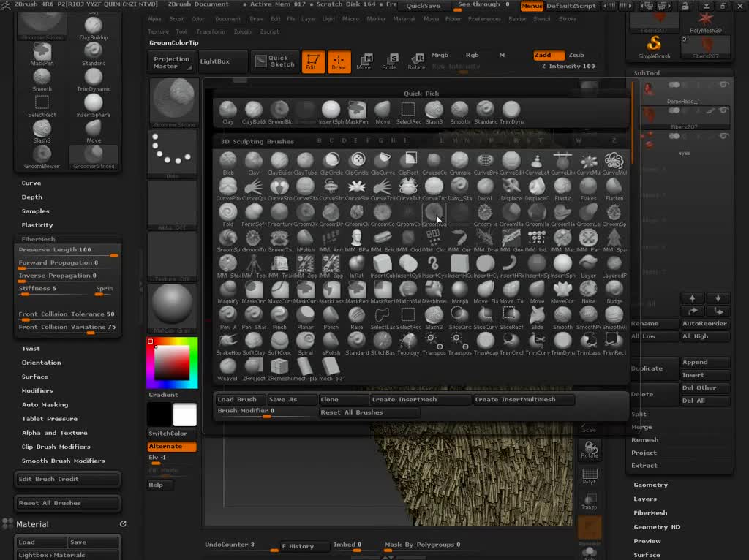Open the Document menu

[228, 19]
